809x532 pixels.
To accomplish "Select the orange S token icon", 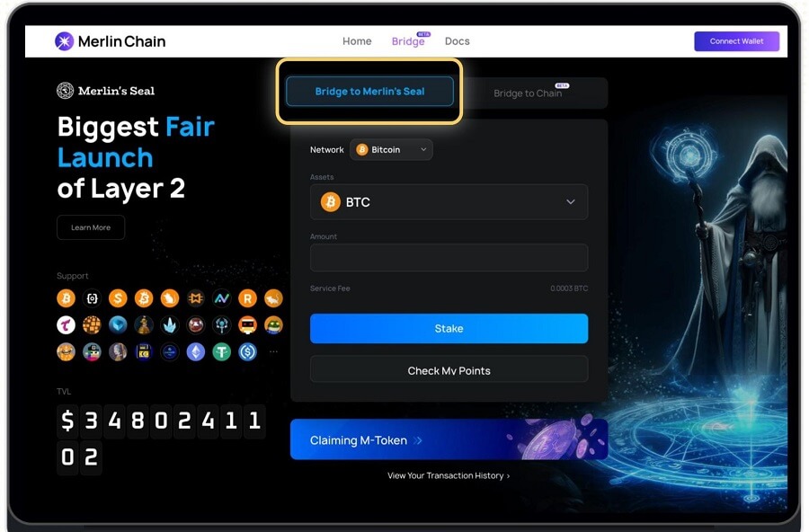I will pyautogui.click(x=118, y=298).
